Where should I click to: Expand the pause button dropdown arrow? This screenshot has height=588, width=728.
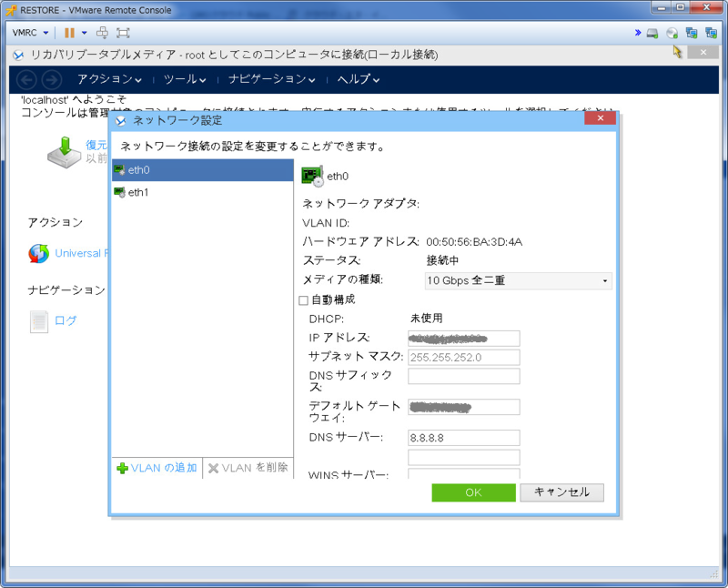coord(83,33)
